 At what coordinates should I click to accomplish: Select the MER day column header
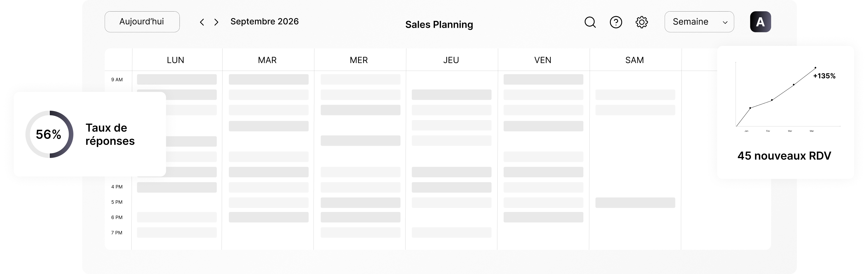(359, 60)
